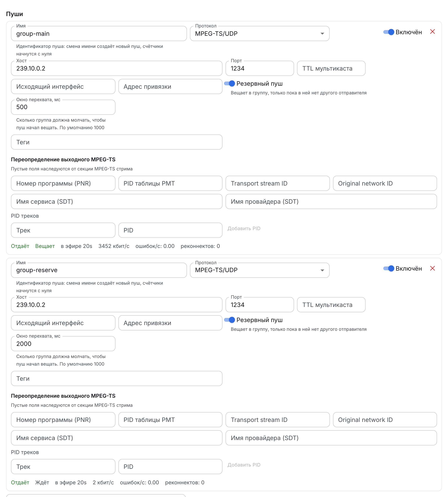448x497 pixels.
Task: Focus Имя провайдера (SDT) in group-main
Action: pos(331,202)
